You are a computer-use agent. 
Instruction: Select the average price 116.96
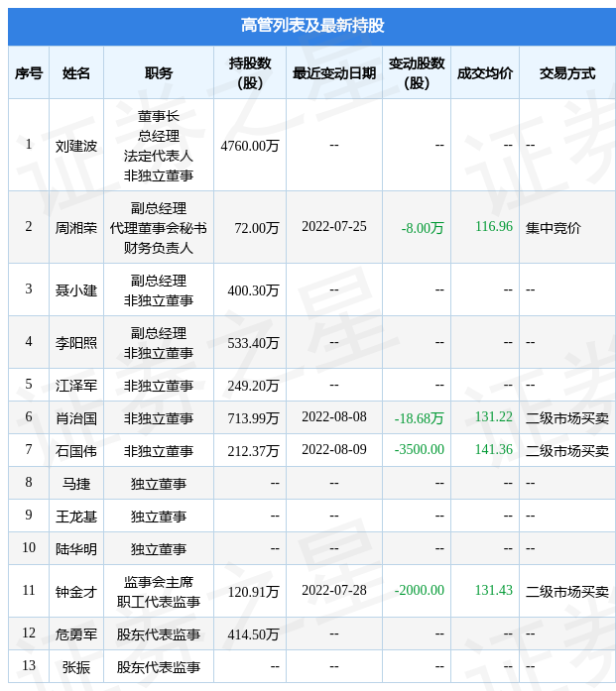(x=494, y=226)
